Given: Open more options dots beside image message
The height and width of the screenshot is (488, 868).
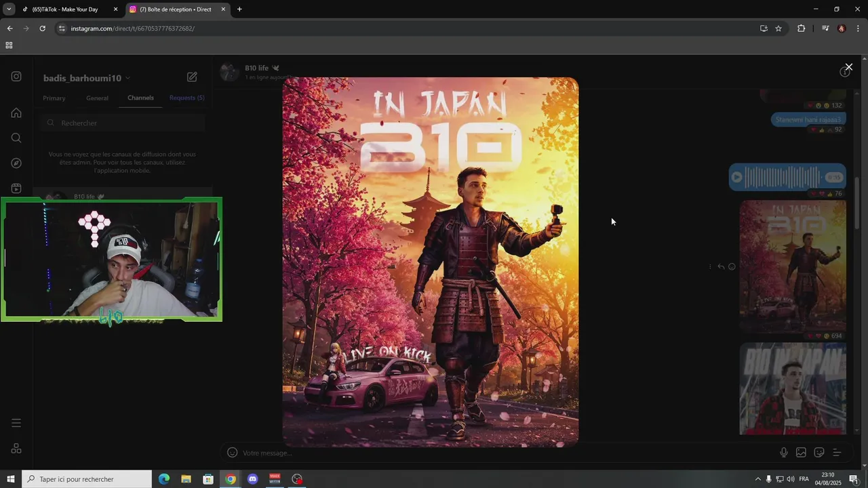Looking at the screenshot, I should click(x=710, y=266).
